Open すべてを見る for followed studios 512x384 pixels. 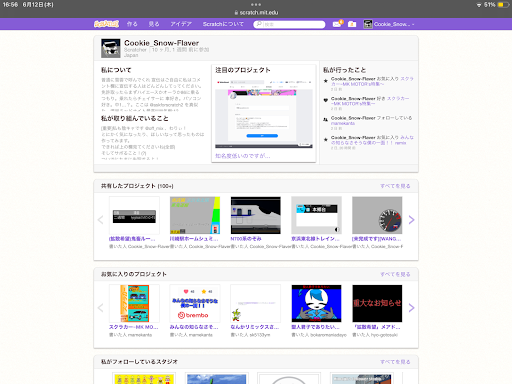pyautogui.click(x=395, y=362)
